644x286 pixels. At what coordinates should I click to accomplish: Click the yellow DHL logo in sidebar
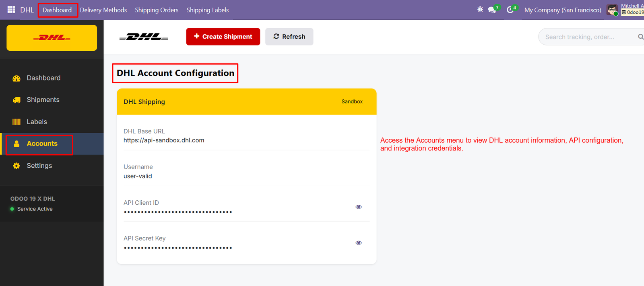52,38
